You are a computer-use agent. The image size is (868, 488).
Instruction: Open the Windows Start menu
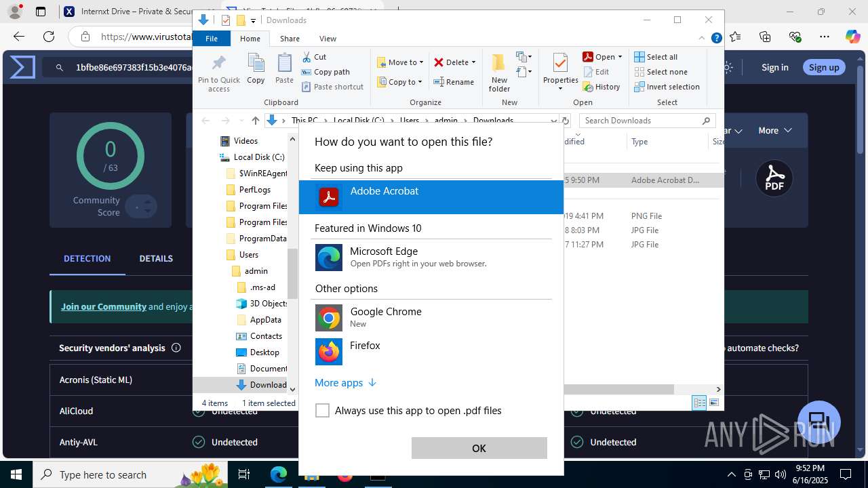pyautogui.click(x=16, y=474)
